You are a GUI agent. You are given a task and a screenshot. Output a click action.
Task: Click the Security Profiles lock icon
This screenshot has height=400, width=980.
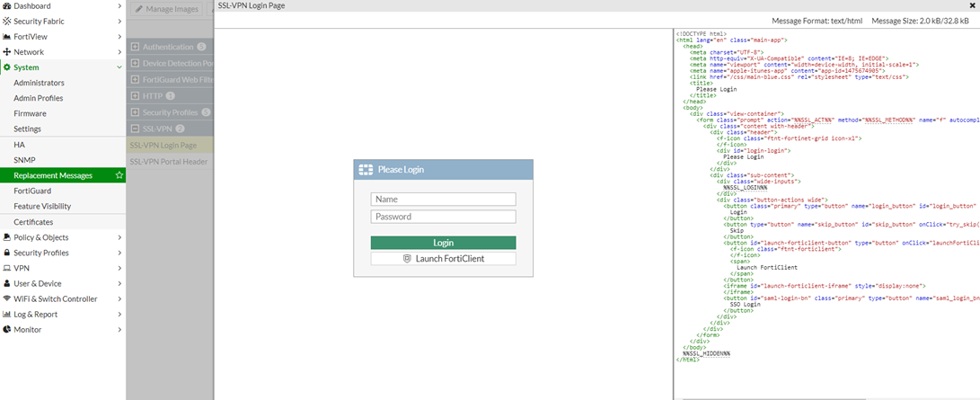pos(7,253)
